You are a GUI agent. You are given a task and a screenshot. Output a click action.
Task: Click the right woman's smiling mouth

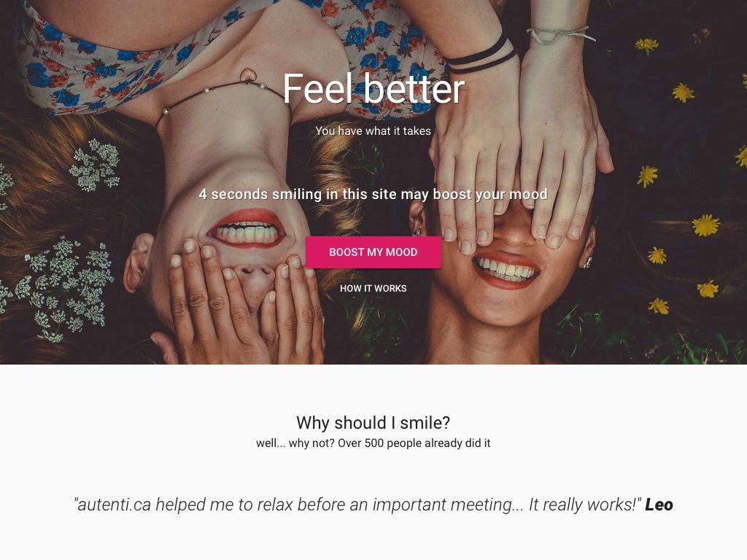point(506,271)
